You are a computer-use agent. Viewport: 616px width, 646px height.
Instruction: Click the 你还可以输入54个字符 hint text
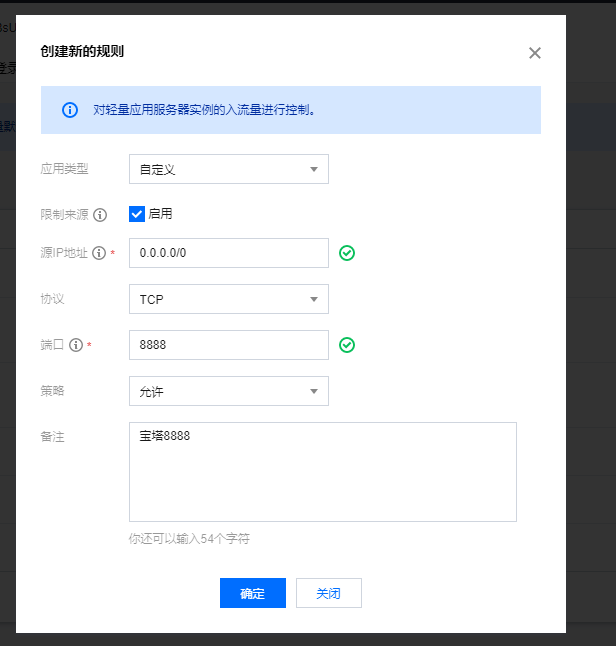[x=189, y=538]
